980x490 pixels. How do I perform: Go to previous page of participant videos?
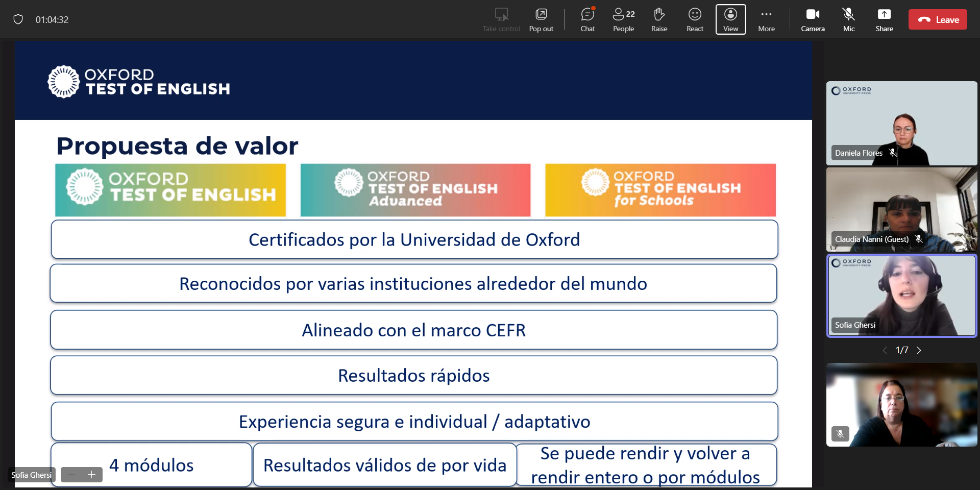point(885,350)
